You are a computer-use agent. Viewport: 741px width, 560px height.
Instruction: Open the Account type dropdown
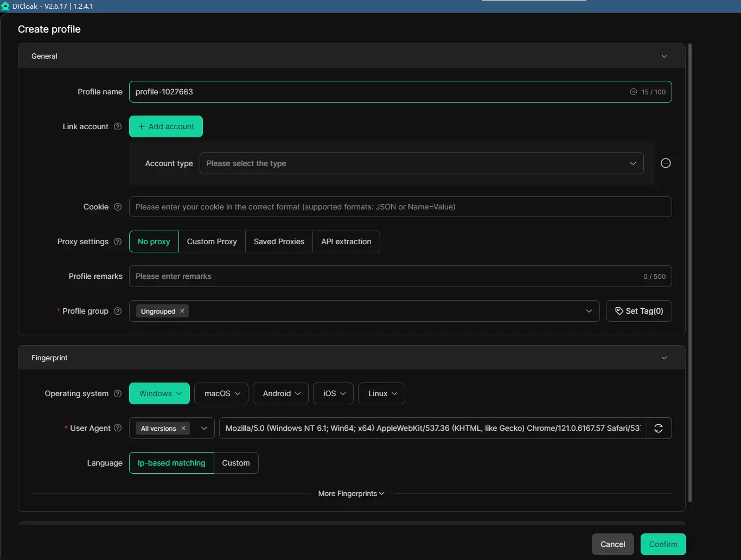421,163
